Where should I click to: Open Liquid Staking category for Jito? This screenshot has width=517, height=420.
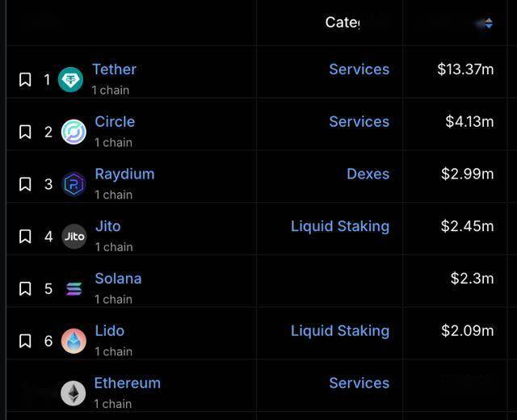point(340,226)
